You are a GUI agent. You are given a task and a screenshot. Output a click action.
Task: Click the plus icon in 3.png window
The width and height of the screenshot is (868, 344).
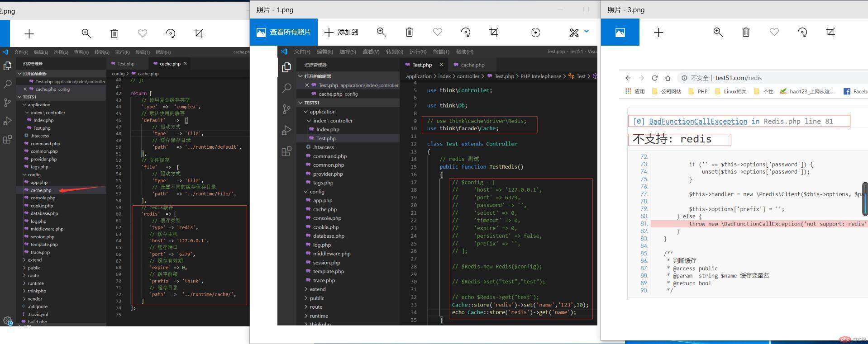(x=658, y=32)
